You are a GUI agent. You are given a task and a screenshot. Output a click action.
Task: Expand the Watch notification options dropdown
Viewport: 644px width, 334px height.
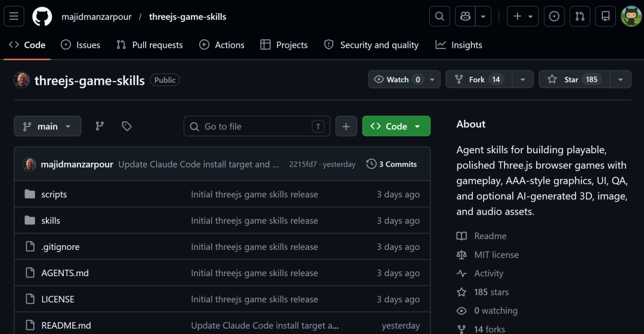(x=432, y=79)
